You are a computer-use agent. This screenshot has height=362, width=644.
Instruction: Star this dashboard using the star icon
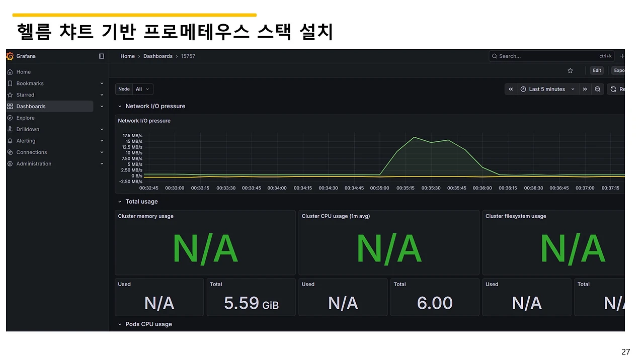tap(570, 70)
